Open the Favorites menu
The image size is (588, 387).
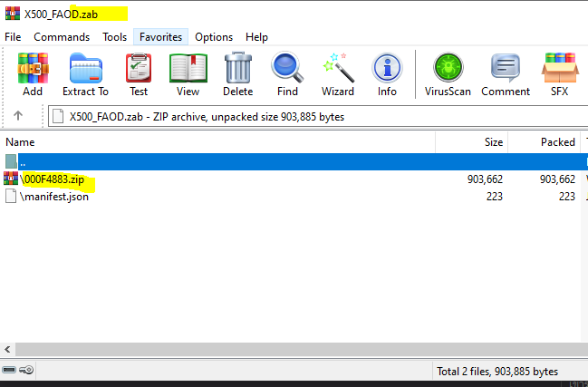click(161, 37)
